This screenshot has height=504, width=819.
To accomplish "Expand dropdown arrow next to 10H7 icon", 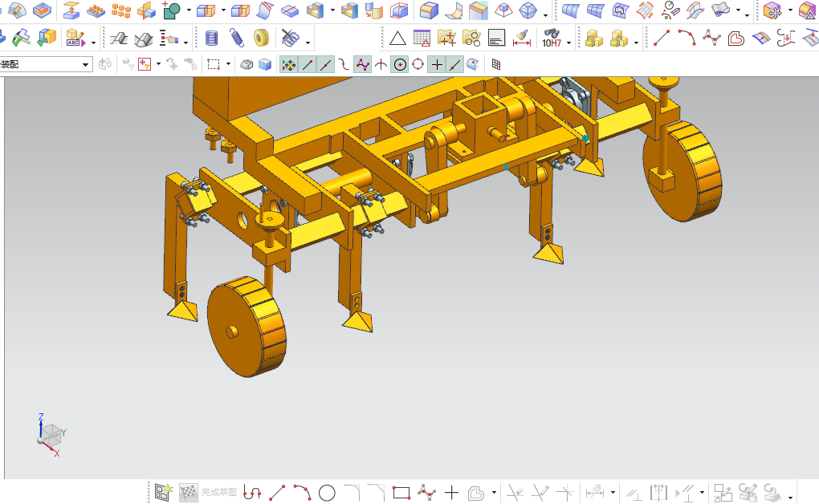I will click(x=568, y=42).
